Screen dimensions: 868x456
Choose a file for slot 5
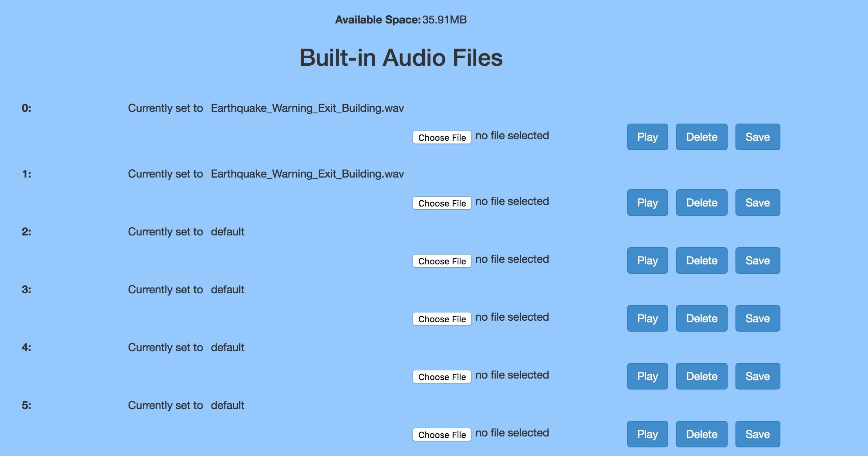click(442, 434)
